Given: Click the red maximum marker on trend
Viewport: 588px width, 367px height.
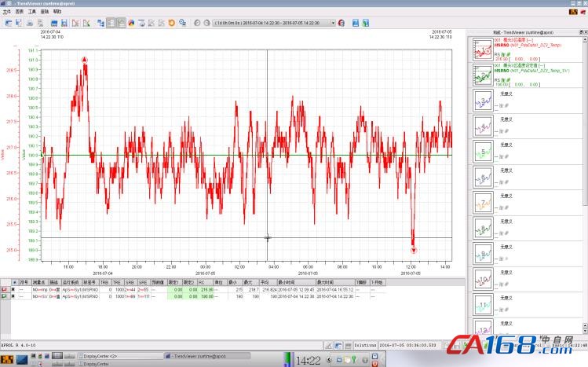Looking at the screenshot, I should (84, 61).
